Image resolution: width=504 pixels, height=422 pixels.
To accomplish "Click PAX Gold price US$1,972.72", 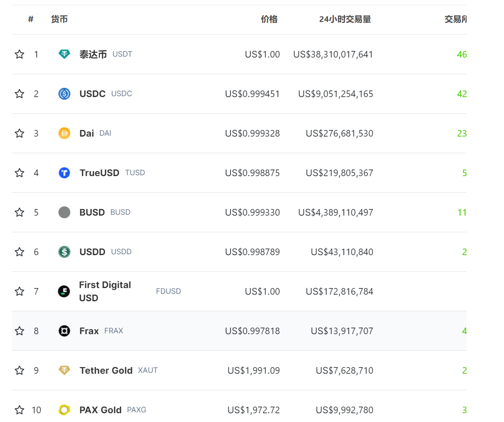I will tap(254, 410).
